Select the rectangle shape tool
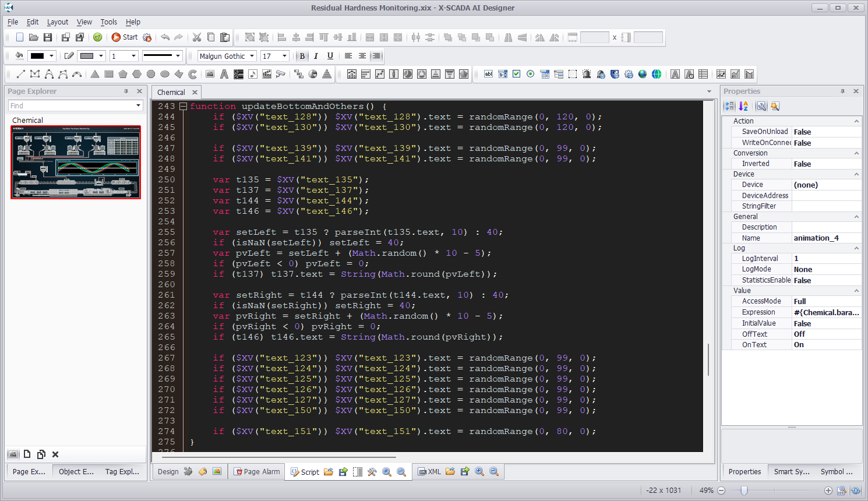The height and width of the screenshot is (501, 868). [109, 74]
